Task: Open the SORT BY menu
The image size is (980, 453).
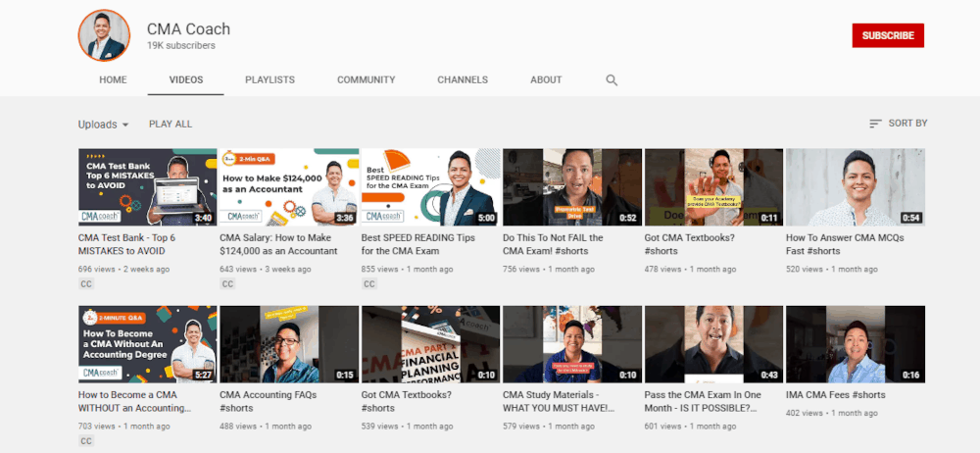Action: coord(898,124)
